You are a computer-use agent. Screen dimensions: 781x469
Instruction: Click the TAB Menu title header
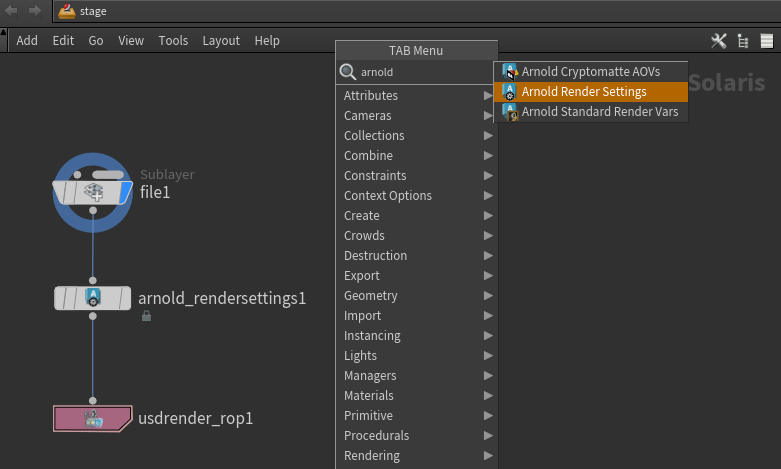tap(416, 51)
